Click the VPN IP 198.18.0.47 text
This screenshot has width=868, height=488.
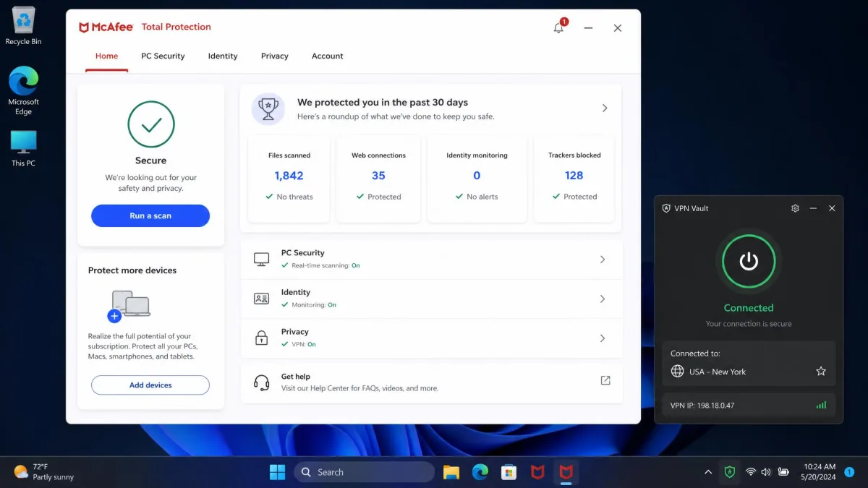point(702,406)
